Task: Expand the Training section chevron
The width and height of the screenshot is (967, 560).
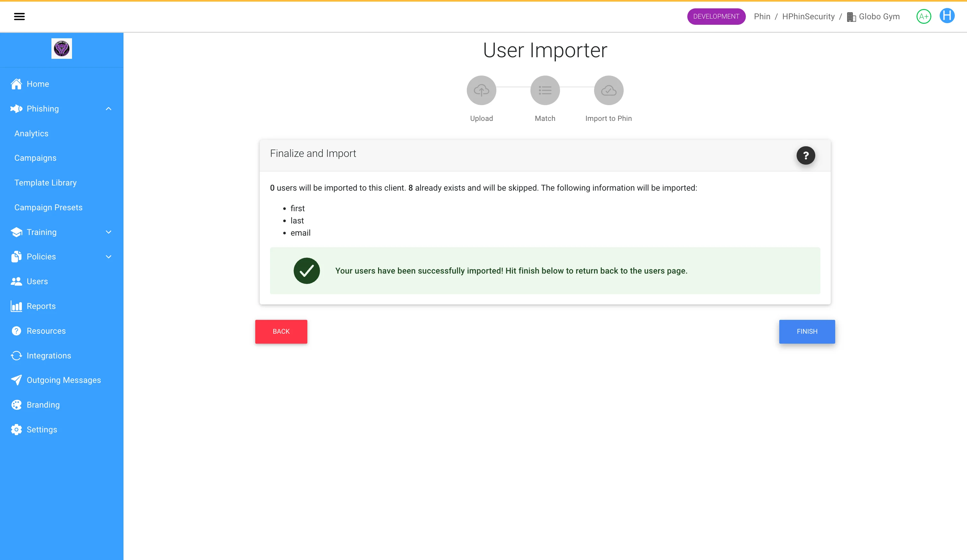Action: coord(109,232)
